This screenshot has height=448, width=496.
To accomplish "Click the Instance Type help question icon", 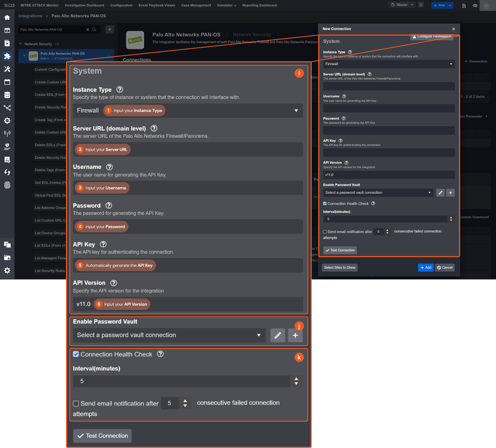I will point(350,52).
